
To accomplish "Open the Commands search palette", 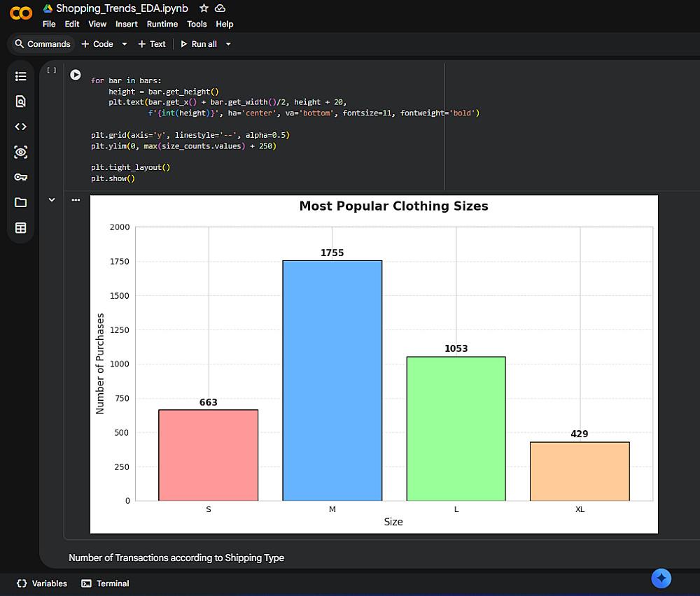I will click(x=43, y=43).
